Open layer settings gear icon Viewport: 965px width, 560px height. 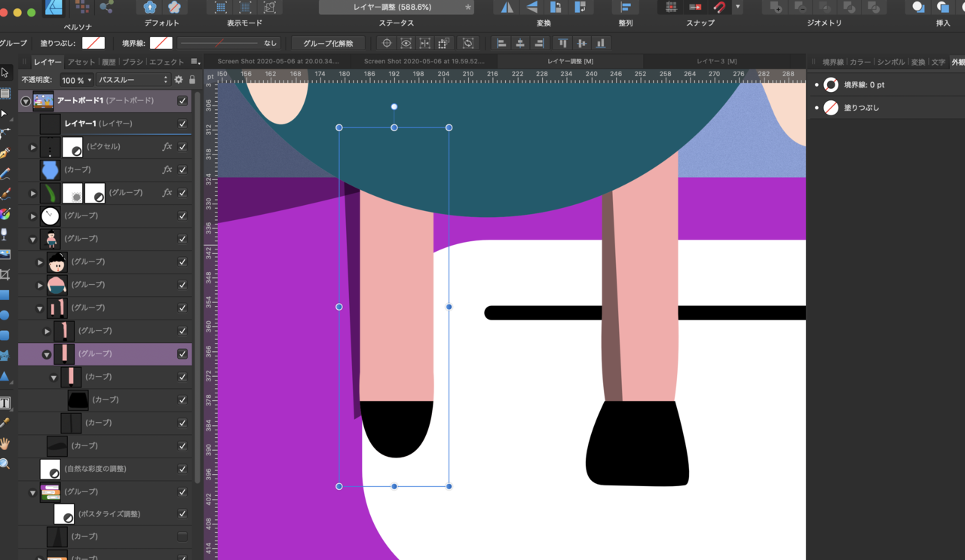(179, 80)
